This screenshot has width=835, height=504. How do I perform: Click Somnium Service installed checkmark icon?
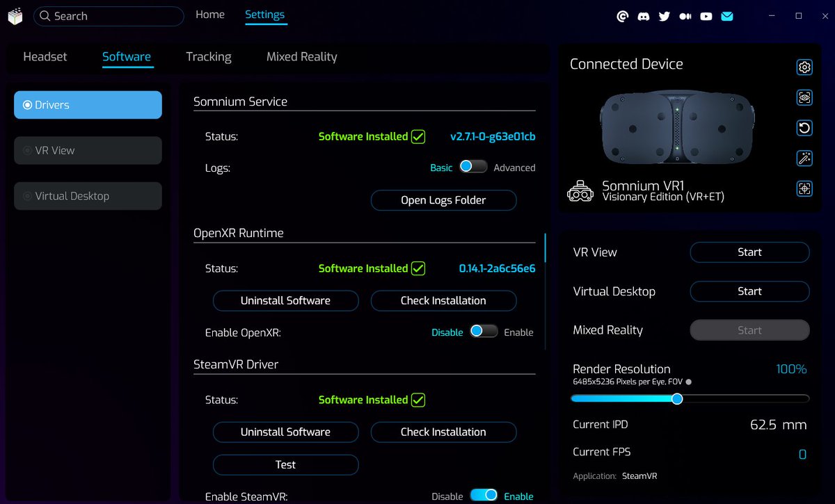point(418,136)
